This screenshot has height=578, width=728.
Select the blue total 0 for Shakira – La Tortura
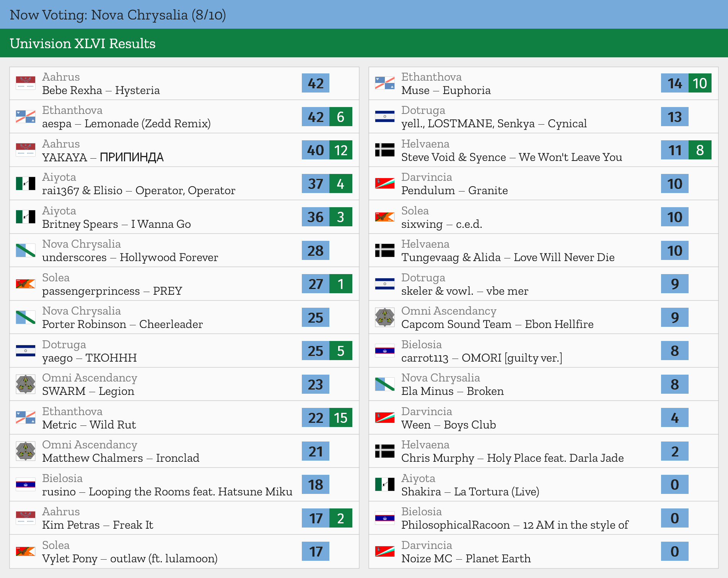(675, 484)
